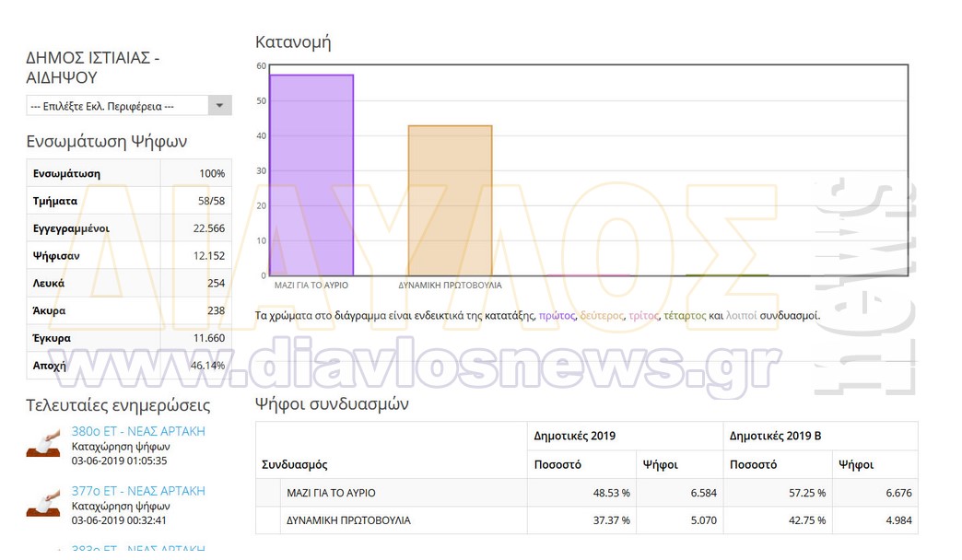This screenshot has width=962, height=560.
Task: Click the Συνδυασμός column header
Action: (295, 465)
